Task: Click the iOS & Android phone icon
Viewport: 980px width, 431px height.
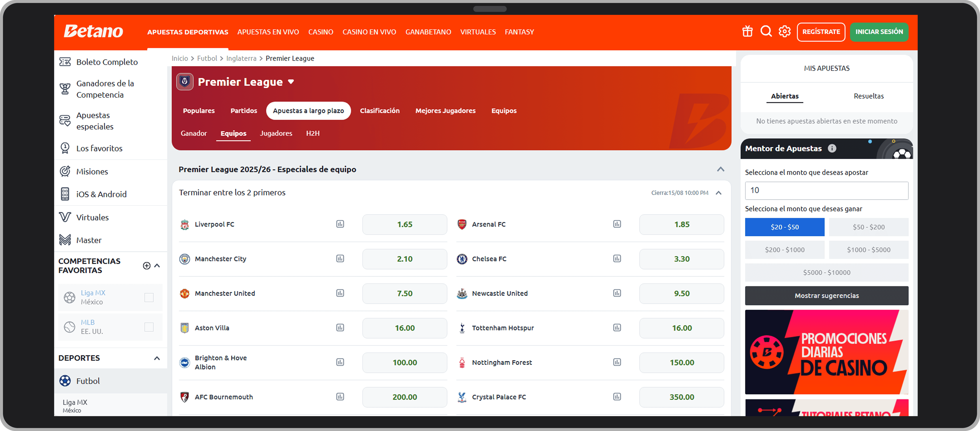Action: tap(65, 194)
